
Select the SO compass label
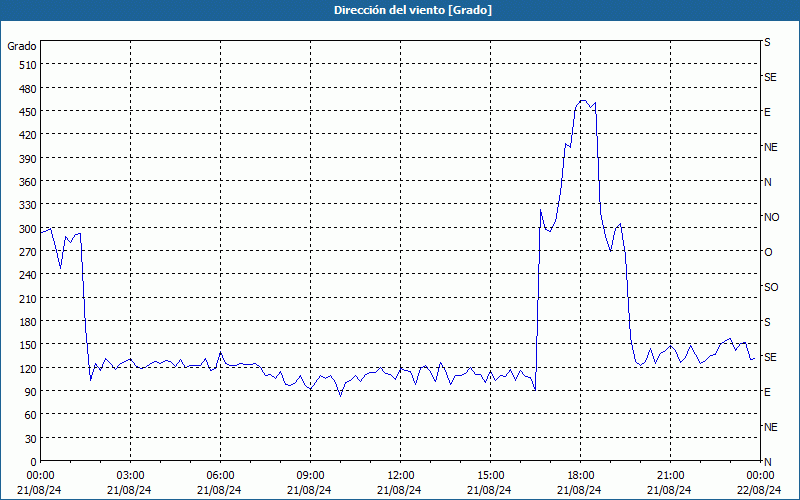click(771, 287)
